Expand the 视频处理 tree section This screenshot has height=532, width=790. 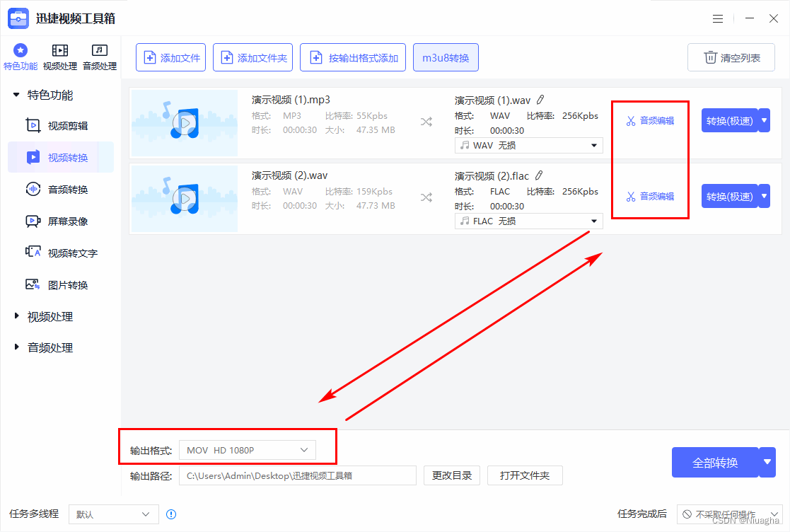16,316
